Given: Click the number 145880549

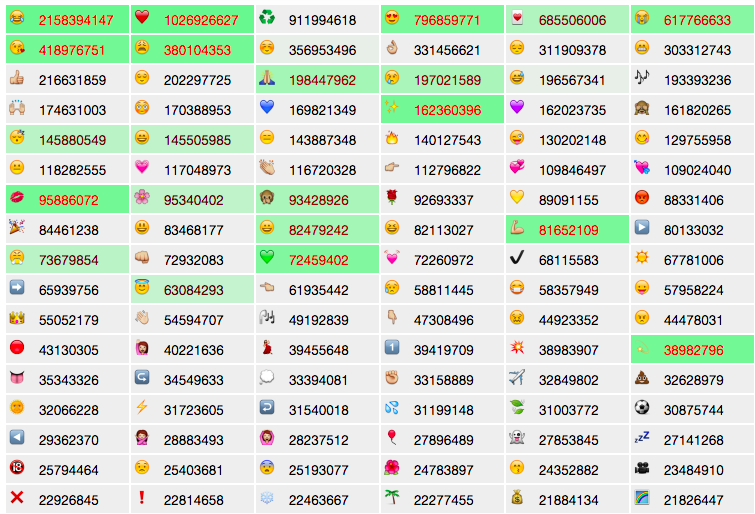Looking at the screenshot, I should point(72,140).
